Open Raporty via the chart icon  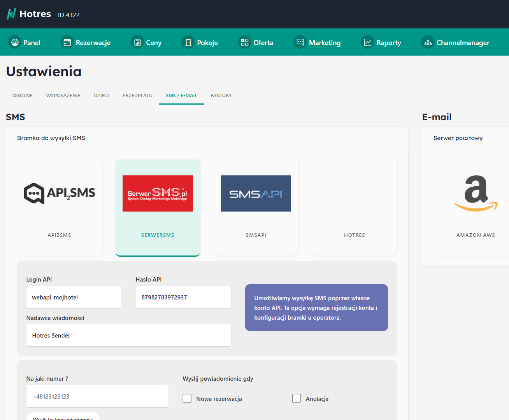click(x=368, y=42)
